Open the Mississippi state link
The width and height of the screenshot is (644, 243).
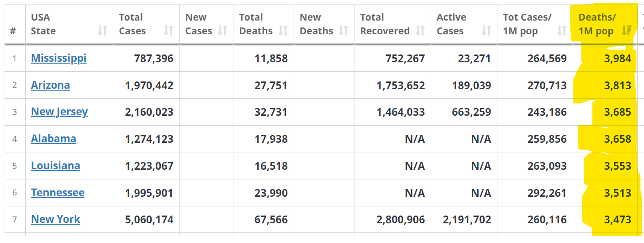click(x=58, y=58)
